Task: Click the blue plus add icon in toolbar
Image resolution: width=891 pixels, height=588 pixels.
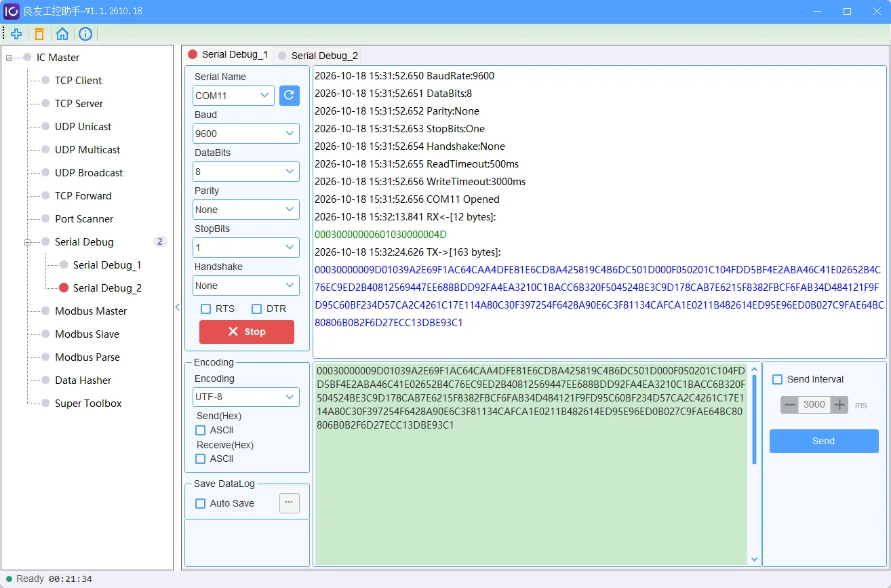Action: coord(16,34)
